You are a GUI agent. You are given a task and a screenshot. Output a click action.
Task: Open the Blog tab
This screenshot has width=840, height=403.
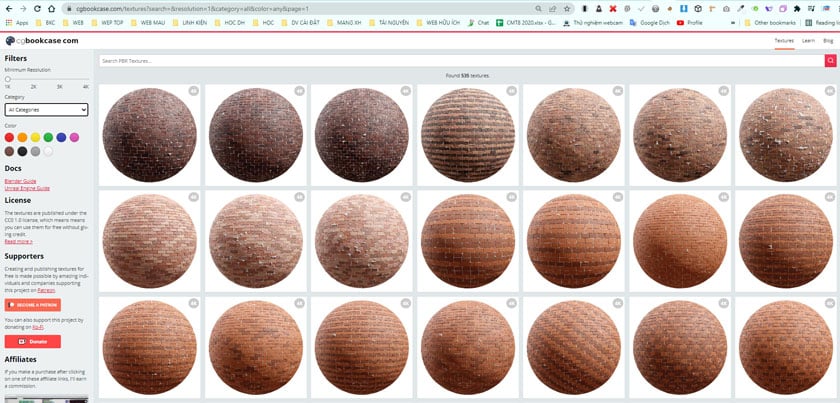point(828,41)
